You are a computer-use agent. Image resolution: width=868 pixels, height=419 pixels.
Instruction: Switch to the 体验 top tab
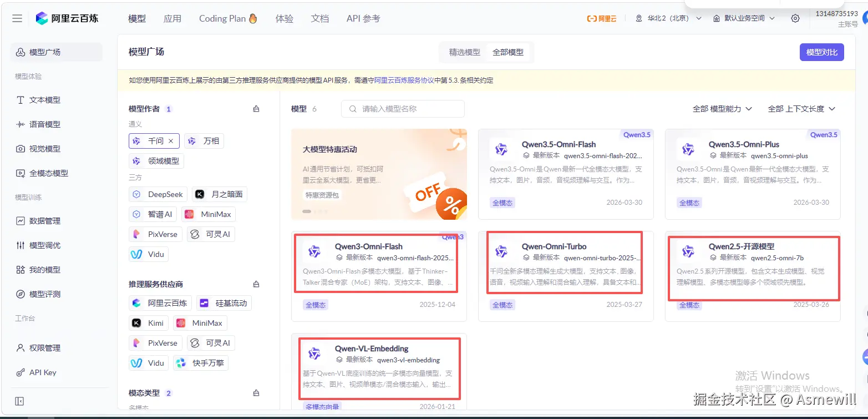pos(285,18)
